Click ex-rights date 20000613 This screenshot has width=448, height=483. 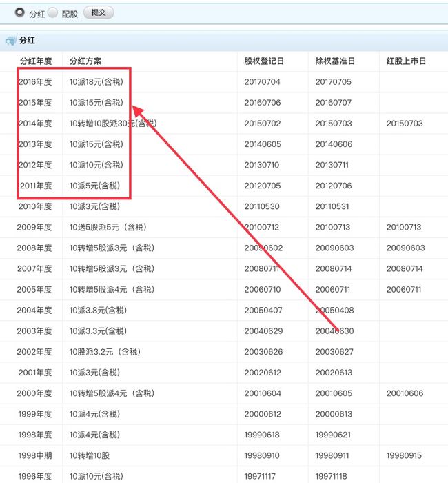point(334,414)
